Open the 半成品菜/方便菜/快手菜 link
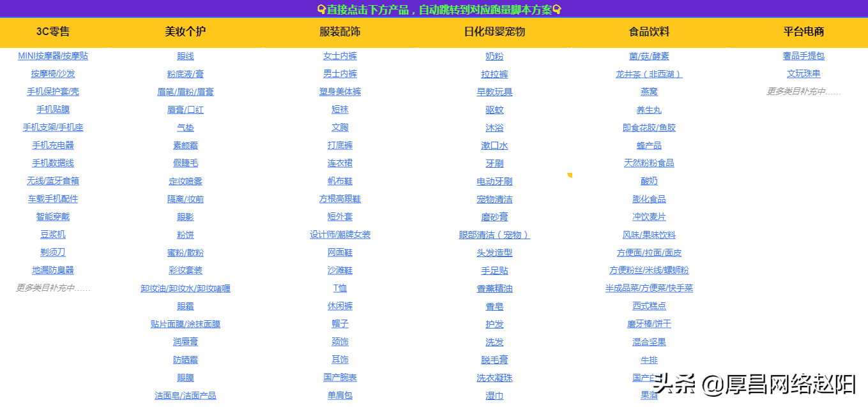 coord(649,288)
